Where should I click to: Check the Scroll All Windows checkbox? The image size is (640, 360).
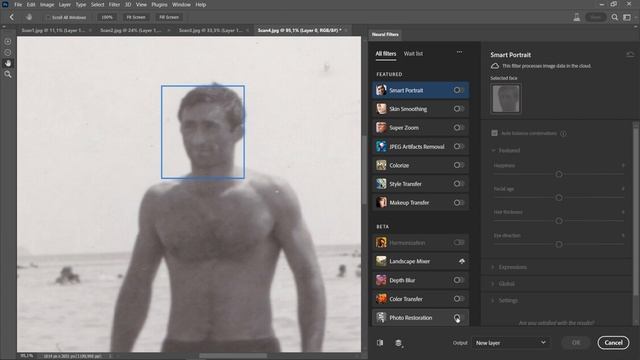[48, 18]
